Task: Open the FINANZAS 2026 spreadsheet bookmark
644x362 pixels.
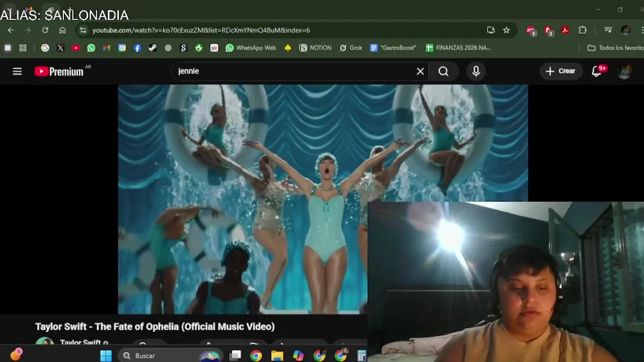Action: pyautogui.click(x=458, y=48)
